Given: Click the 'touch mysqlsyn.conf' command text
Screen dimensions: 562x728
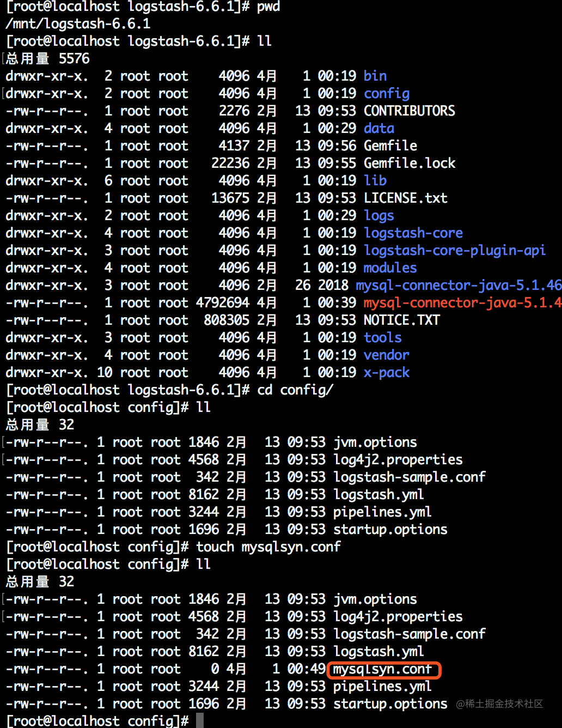Looking at the screenshot, I should [x=268, y=547].
